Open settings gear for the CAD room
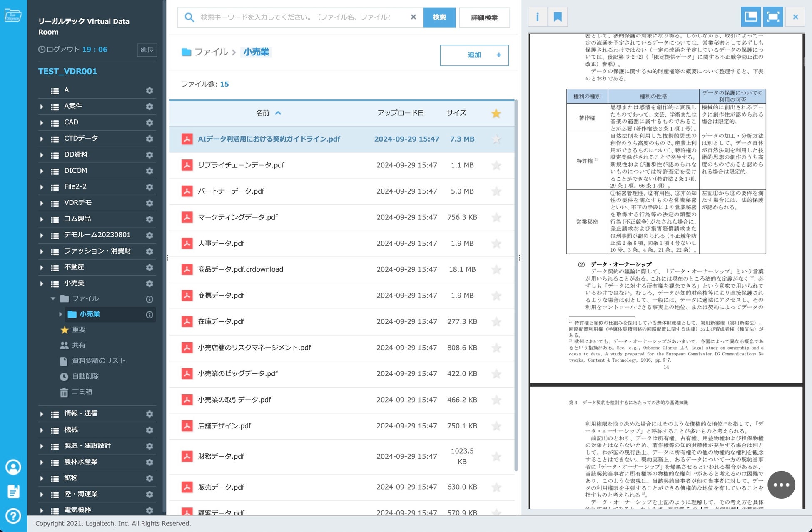 point(149,122)
